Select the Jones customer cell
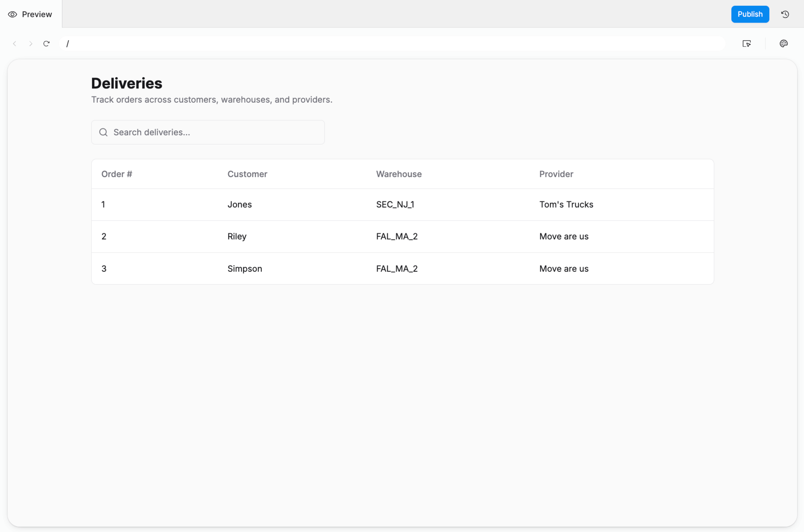 coord(239,204)
